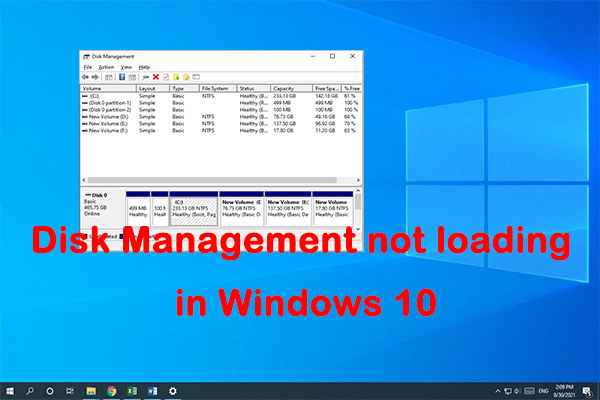
Task: Click the Forward arrow in Disk Management toolbar
Action: [x=95, y=77]
